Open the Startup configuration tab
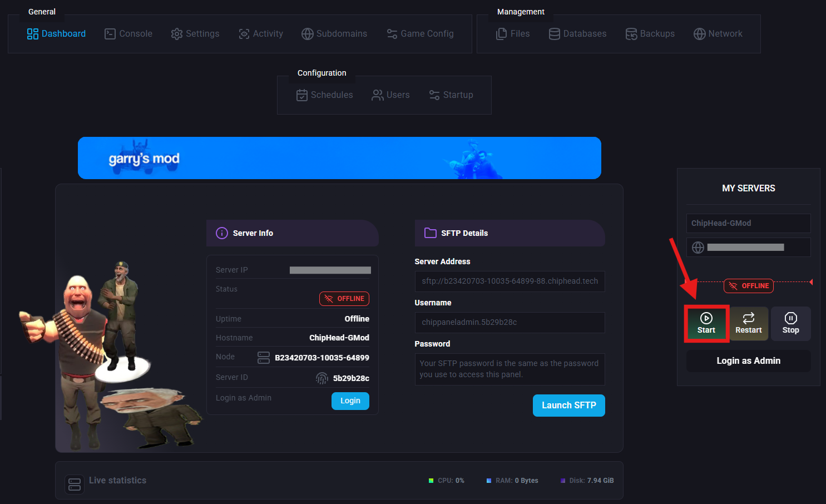 [451, 95]
